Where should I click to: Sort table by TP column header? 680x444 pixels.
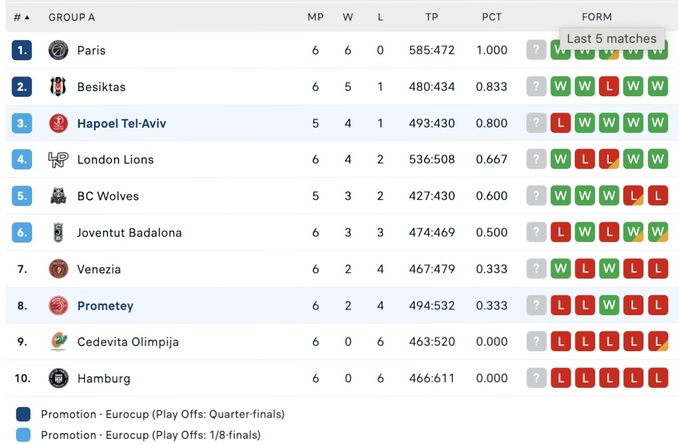(x=432, y=17)
